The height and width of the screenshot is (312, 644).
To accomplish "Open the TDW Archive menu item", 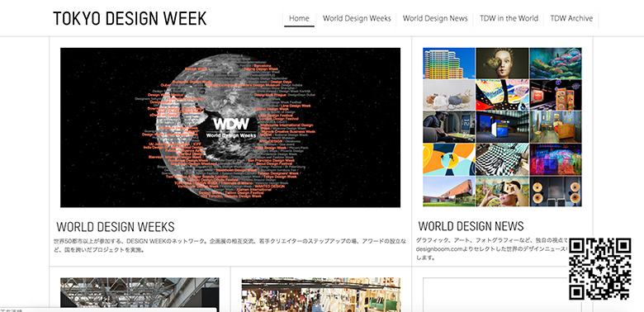I will click(571, 18).
